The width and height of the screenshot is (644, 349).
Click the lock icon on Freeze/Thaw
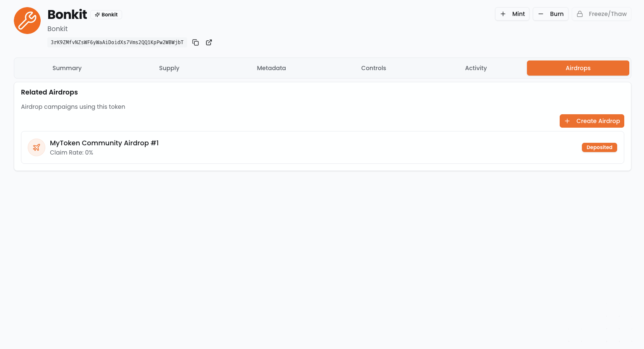click(580, 14)
